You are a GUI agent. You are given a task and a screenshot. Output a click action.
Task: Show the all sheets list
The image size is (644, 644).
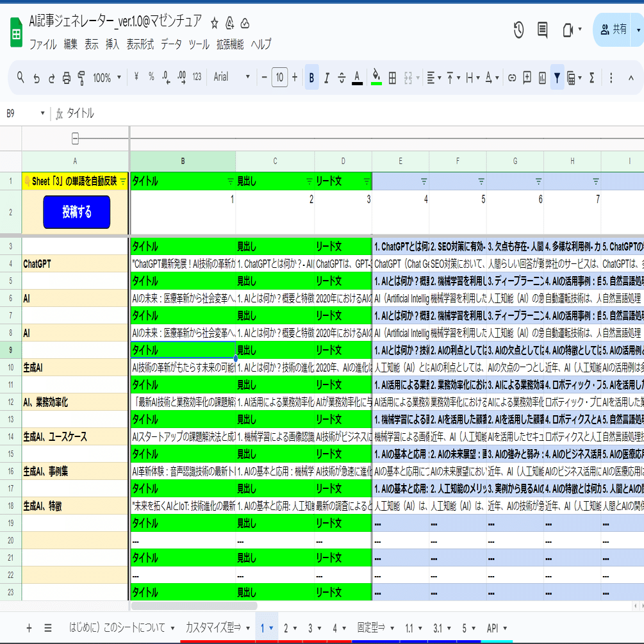click(48, 628)
